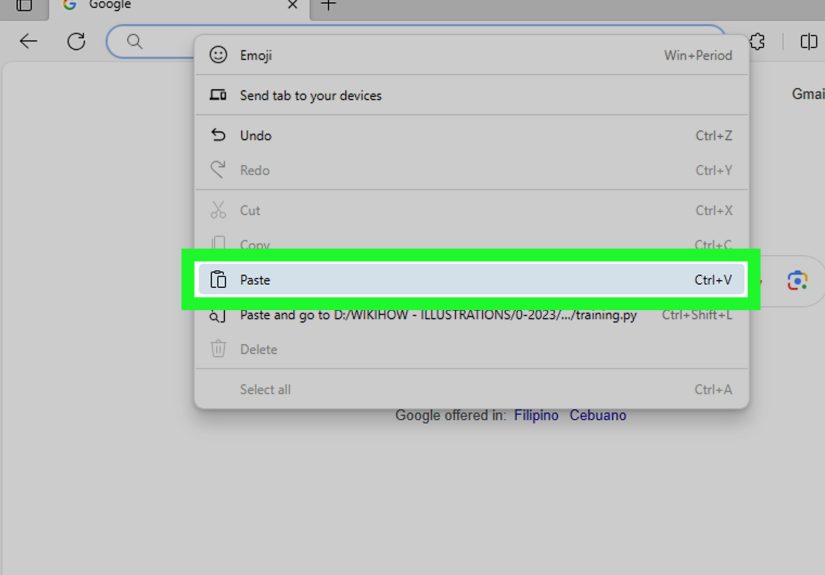
Task: Choose Cut in the context menu
Action: pos(471,210)
